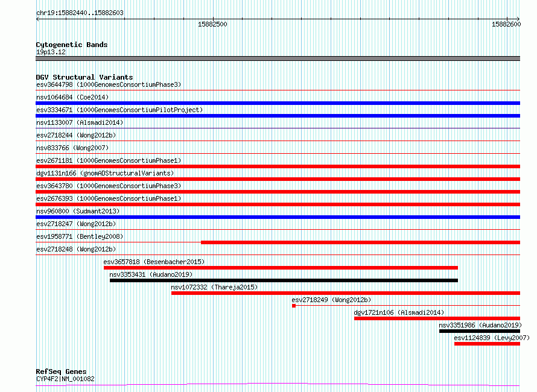The image size is (537, 392).
Task: Click the DGV Structural Variants track title
Action: 84,77
